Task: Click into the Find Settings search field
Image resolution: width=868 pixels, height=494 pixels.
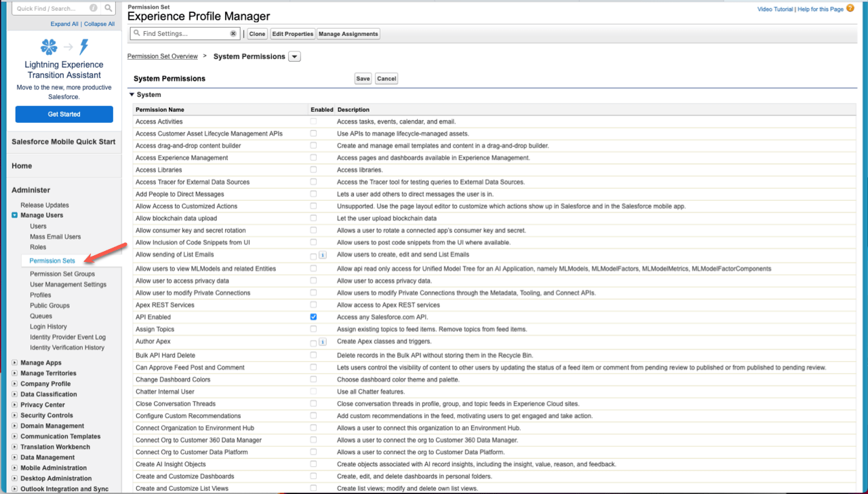Action: point(183,33)
